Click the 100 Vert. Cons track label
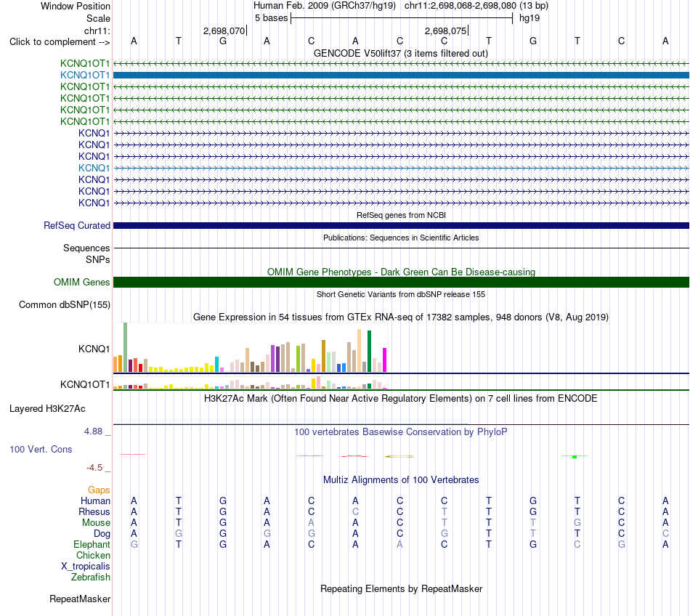Viewport: 690px width, 616px height. (x=41, y=449)
